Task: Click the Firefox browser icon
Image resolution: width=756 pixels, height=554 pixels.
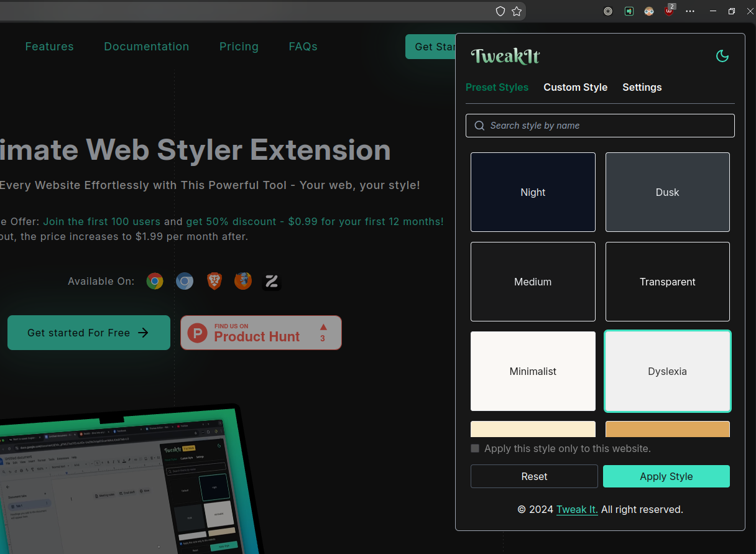Action: click(243, 282)
